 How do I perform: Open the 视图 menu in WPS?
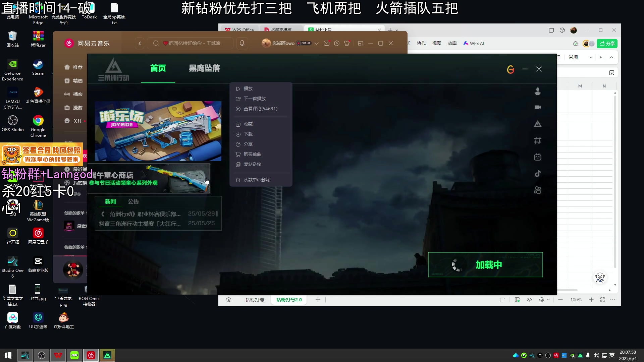[x=437, y=43]
